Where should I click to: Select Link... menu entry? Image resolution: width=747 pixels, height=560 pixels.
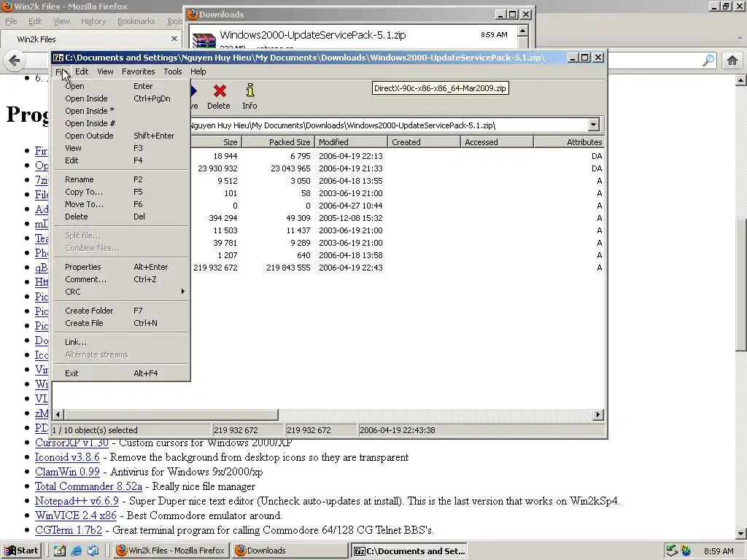coord(121,343)
